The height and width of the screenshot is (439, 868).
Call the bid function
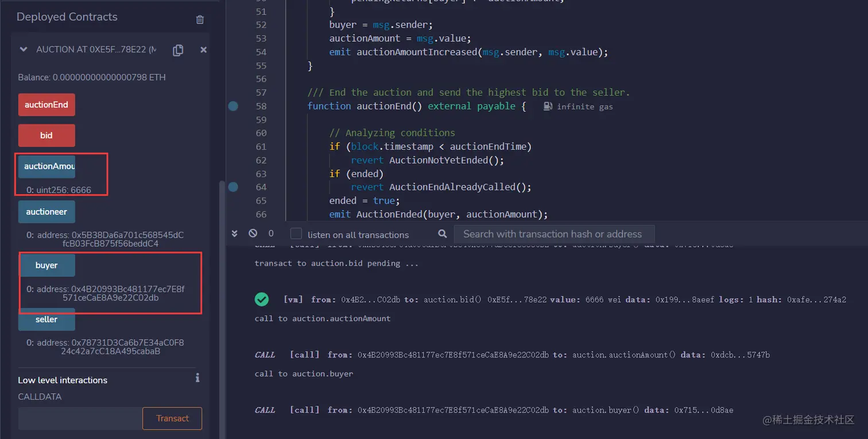tap(46, 135)
